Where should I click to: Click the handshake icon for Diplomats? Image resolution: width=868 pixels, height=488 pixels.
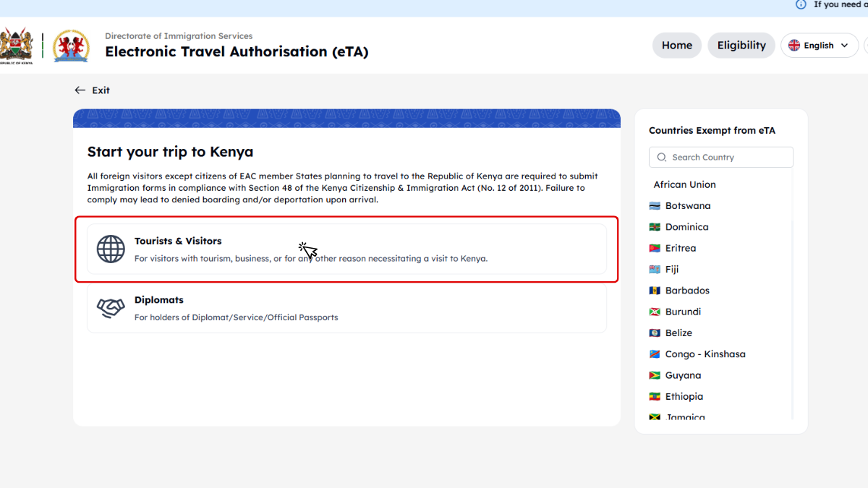pyautogui.click(x=111, y=308)
